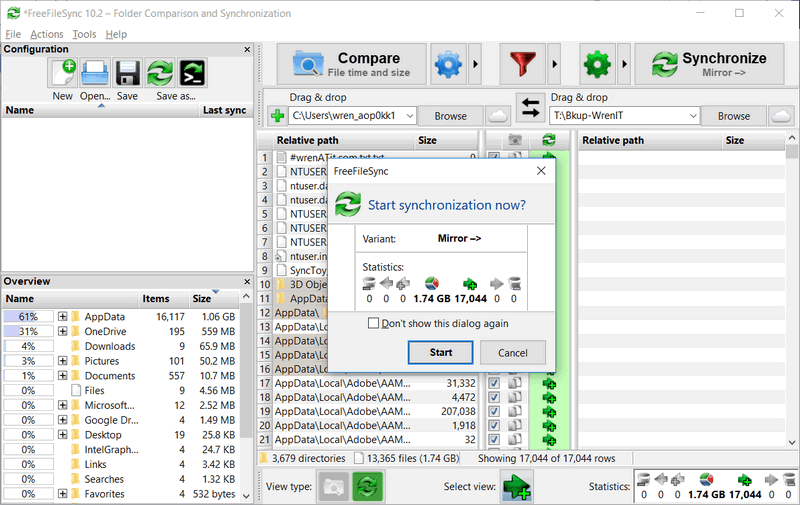The width and height of the screenshot is (800, 505).
Task: Cancel the synchronization dialog
Action: coord(512,352)
